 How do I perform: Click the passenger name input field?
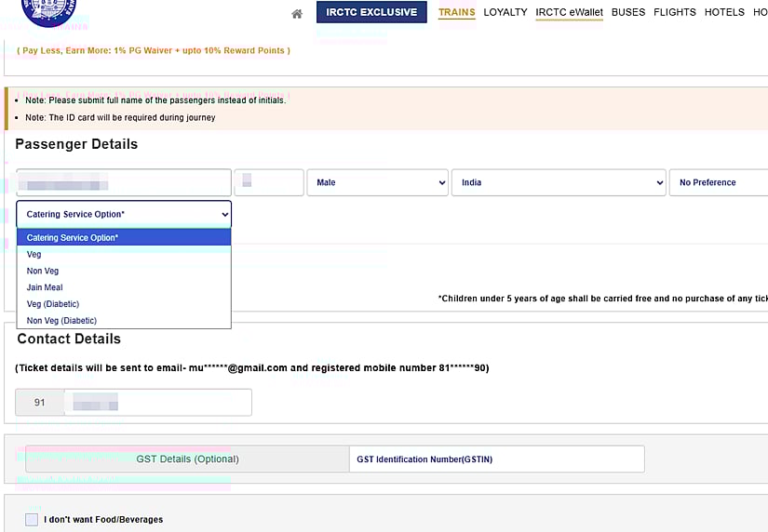tap(123, 182)
